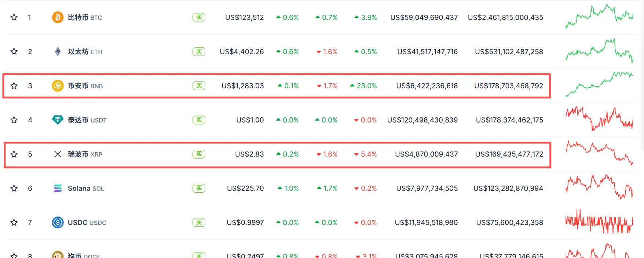Screen dimensions: 644x258
Task: Click the Bitcoin BTC coin logo
Action: pos(58,17)
